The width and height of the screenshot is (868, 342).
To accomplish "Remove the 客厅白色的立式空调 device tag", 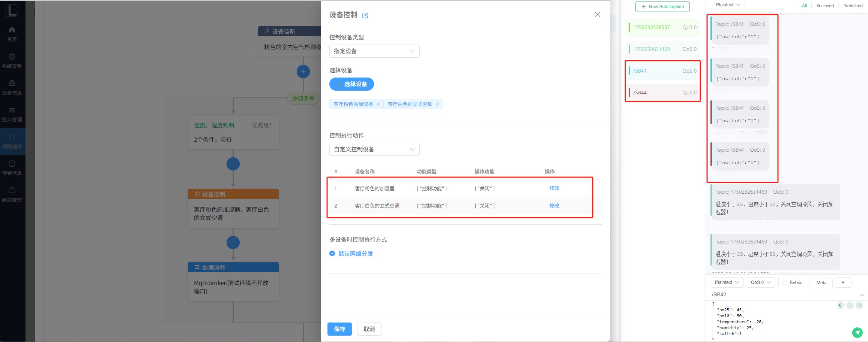I will coord(437,104).
